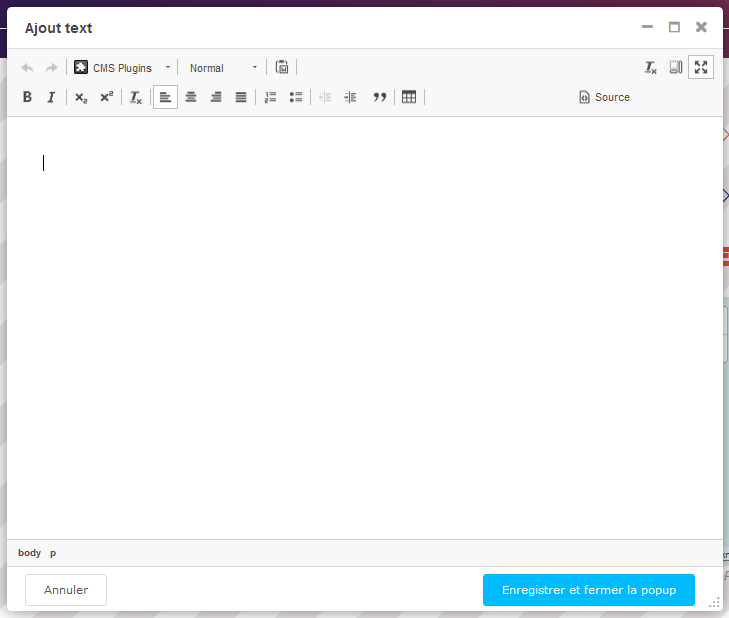Insert a table

tap(409, 97)
